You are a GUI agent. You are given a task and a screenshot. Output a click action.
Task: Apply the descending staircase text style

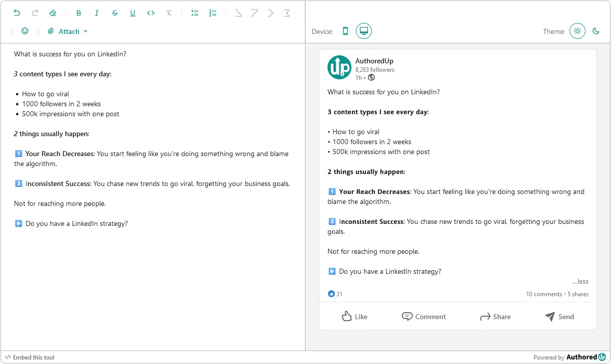click(239, 13)
